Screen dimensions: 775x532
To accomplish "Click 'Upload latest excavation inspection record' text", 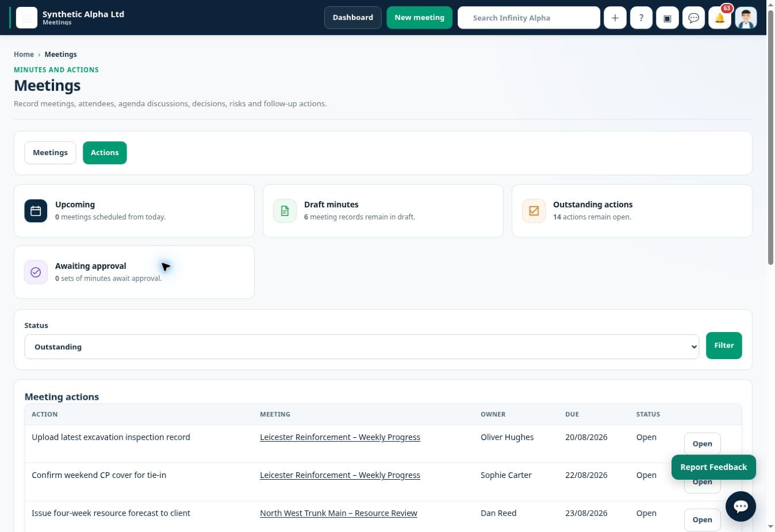I will [x=111, y=437].
